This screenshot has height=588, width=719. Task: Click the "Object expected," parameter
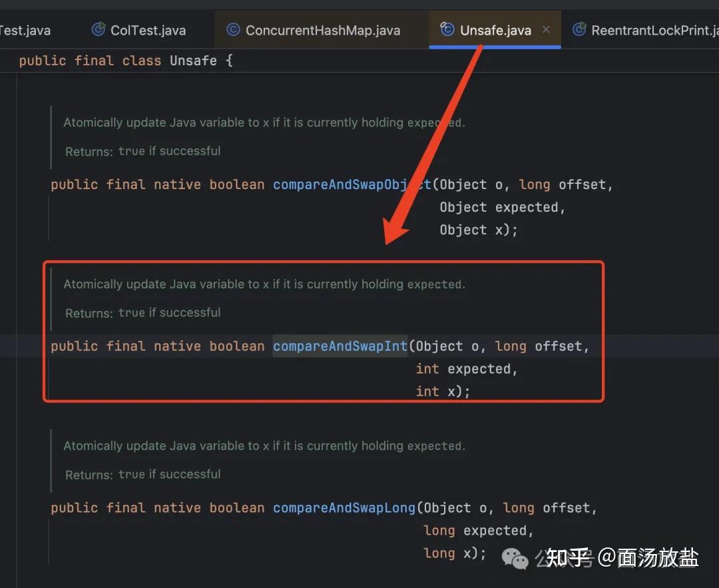pyautogui.click(x=503, y=207)
